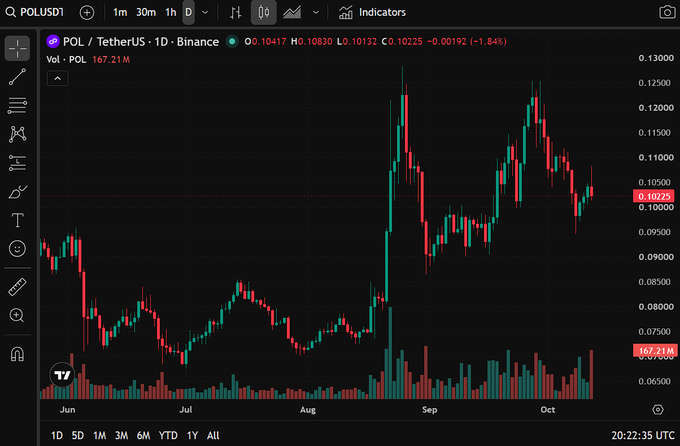Click the Sep label on time axis

(429, 410)
